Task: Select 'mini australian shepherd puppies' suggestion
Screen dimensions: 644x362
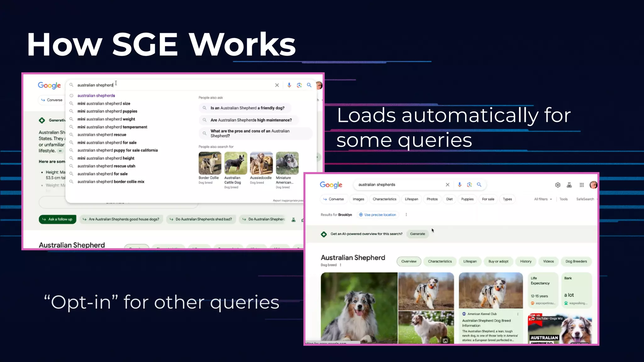Action: pos(107,111)
